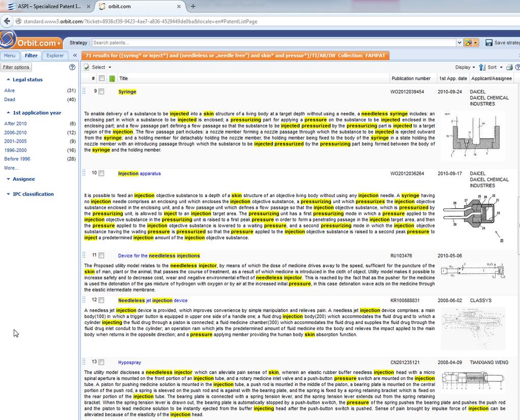Close the ASPI browser tab
520x420 pixels.
tap(88, 6)
